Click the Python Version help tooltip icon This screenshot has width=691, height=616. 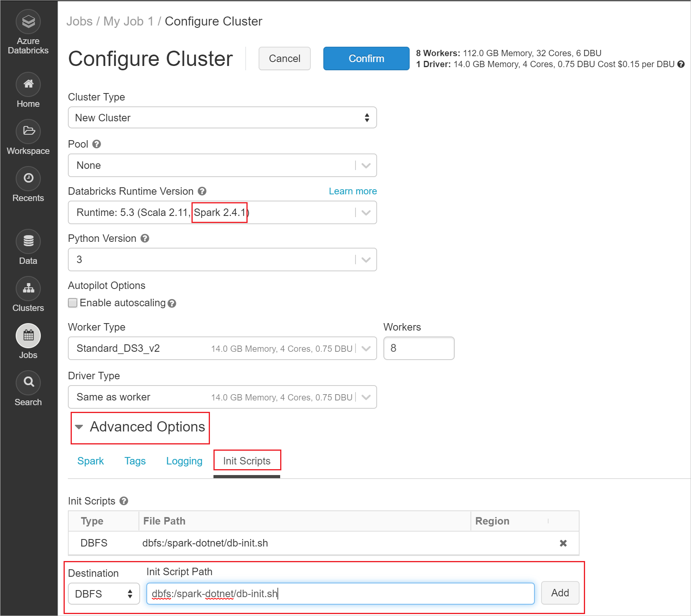144,238
